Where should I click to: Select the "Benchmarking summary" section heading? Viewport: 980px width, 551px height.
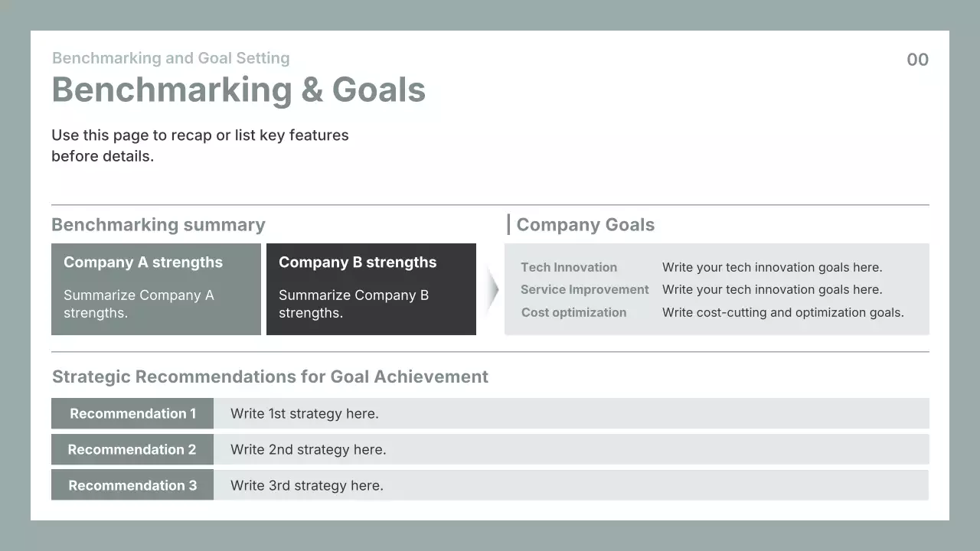coord(158,225)
